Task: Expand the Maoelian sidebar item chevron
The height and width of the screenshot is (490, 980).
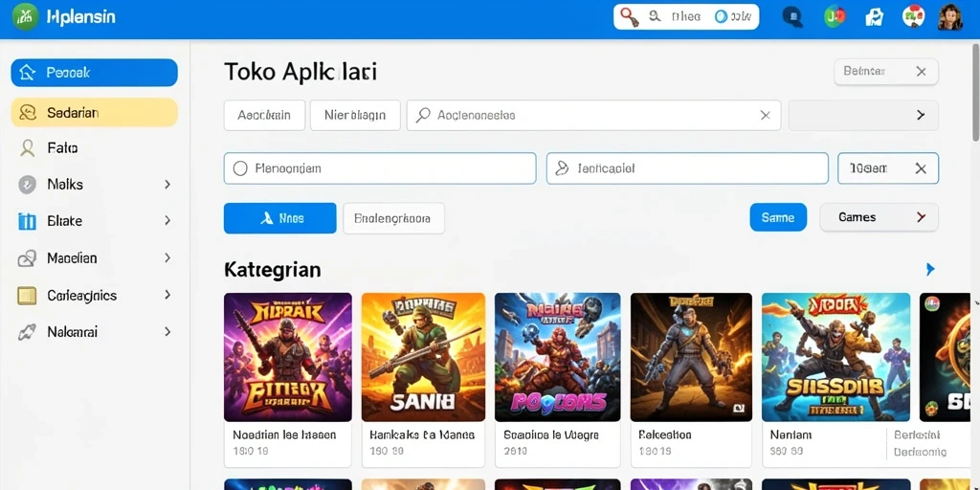Action: point(167,258)
